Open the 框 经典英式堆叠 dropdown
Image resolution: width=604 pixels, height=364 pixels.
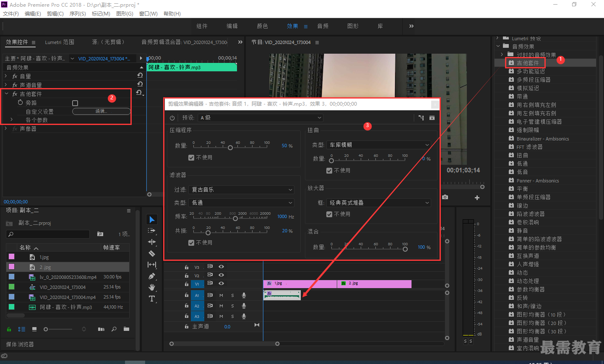(379, 203)
